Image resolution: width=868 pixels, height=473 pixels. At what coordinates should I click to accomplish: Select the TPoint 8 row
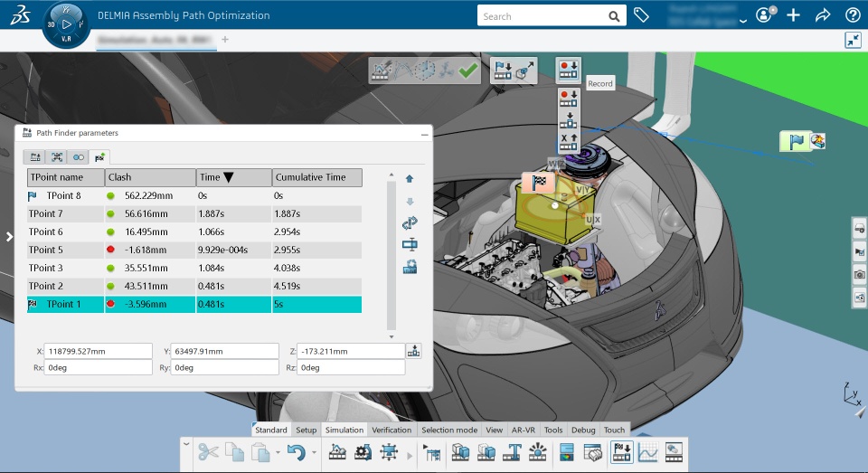coord(194,195)
